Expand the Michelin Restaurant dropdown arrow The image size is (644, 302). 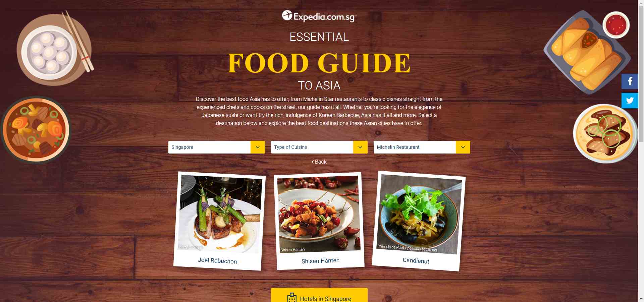463,147
